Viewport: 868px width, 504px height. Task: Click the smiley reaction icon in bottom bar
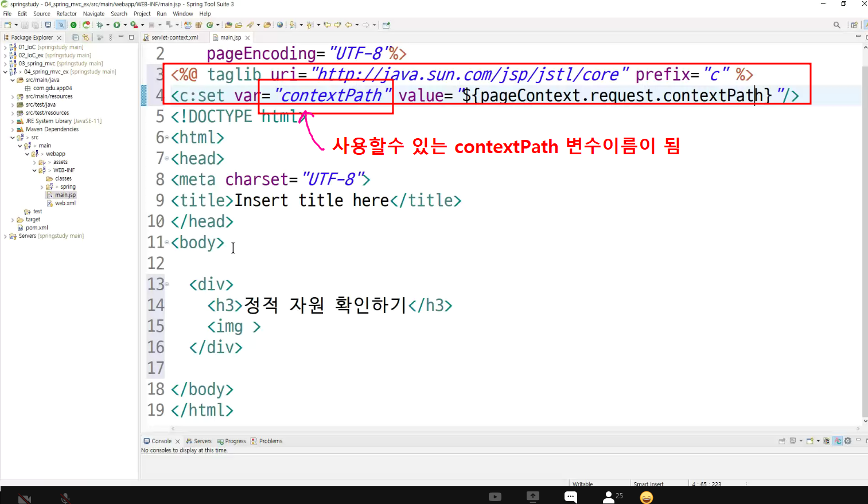[x=647, y=497]
